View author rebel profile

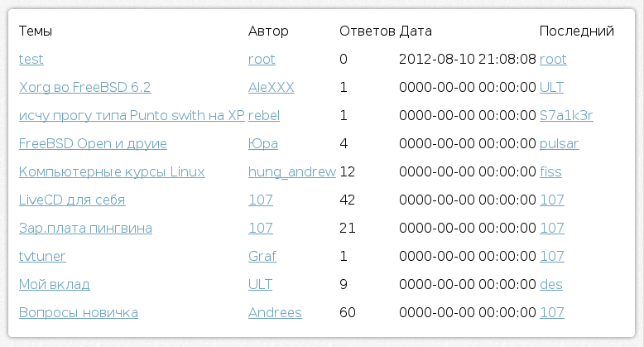264,116
